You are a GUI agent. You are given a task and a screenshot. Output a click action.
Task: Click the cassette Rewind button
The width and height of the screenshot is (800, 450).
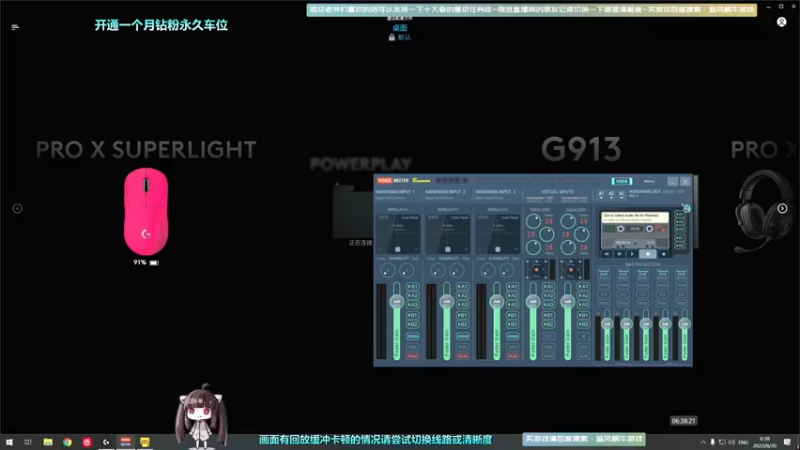coord(607,254)
